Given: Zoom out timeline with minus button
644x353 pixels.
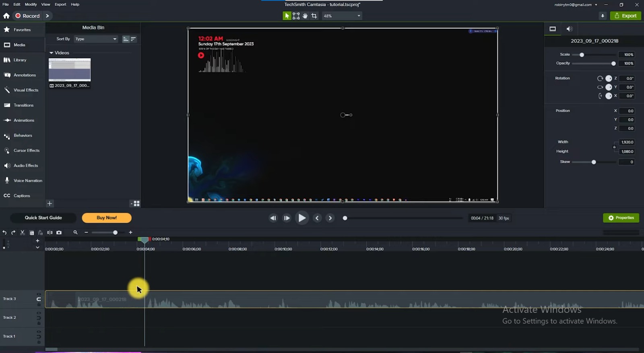Looking at the screenshot, I should 86,232.
